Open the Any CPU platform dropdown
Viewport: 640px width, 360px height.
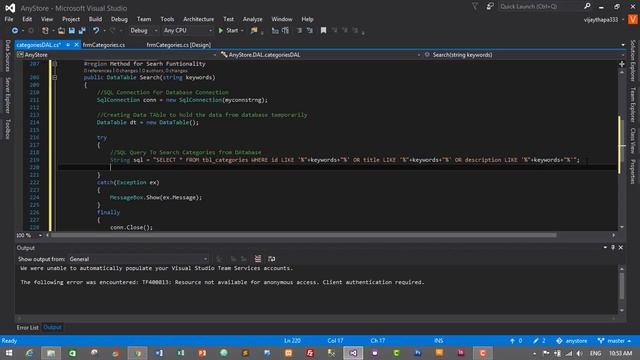[x=188, y=31]
